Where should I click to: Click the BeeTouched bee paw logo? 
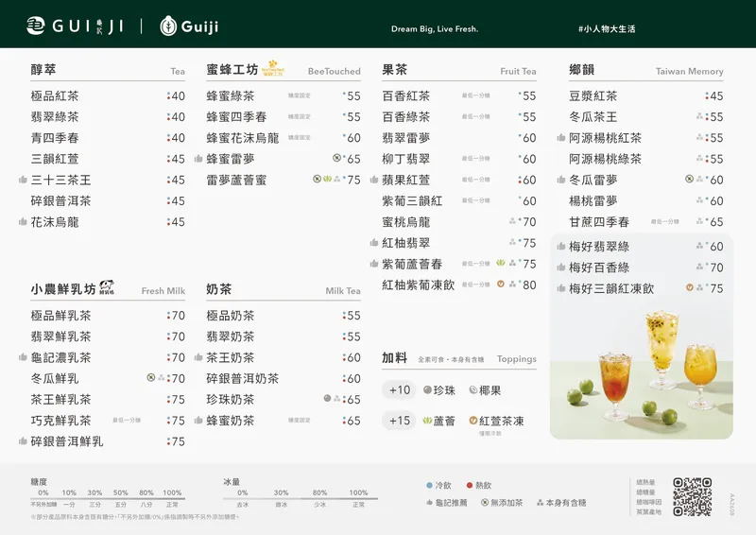[273, 68]
